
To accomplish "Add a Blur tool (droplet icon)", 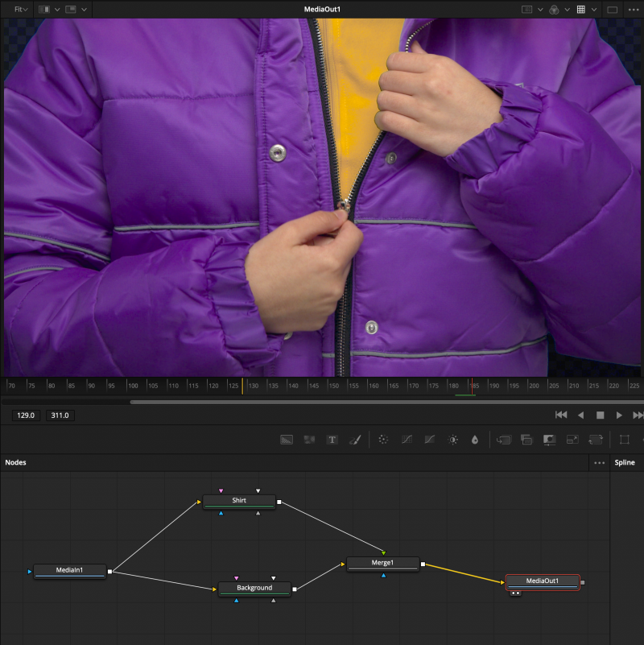I will tap(475, 440).
